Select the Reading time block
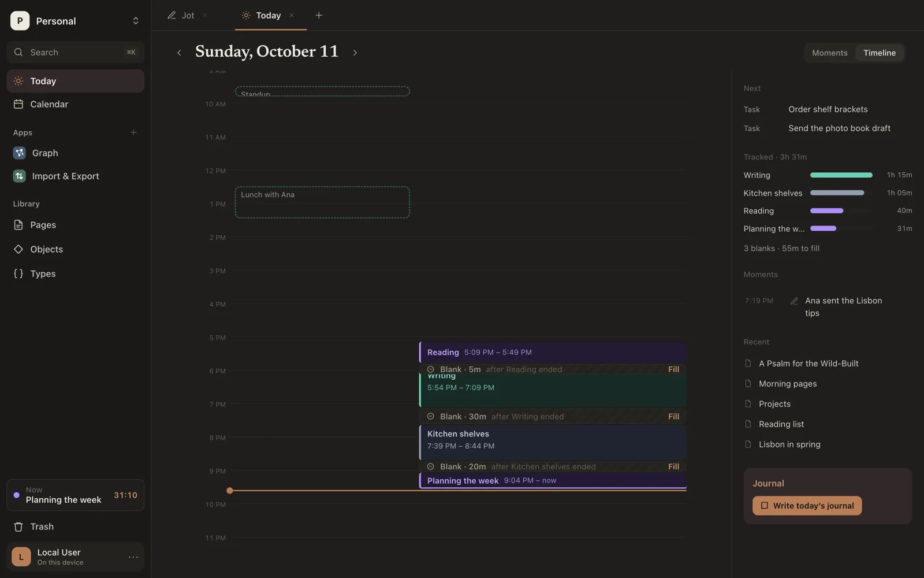 click(x=553, y=352)
